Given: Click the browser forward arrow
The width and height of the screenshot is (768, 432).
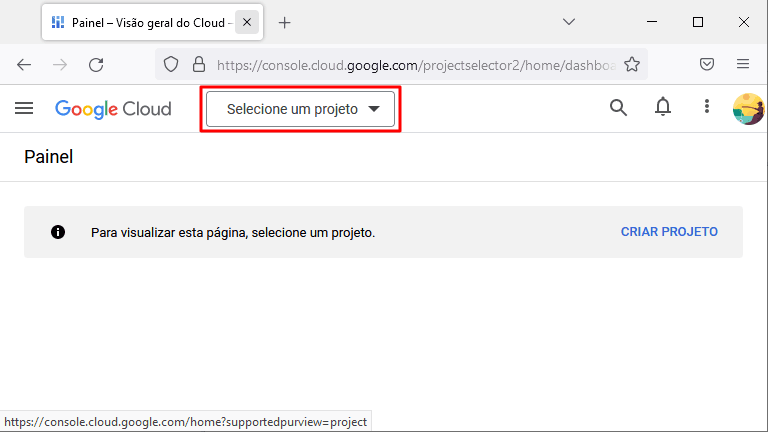Looking at the screenshot, I should [x=60, y=65].
